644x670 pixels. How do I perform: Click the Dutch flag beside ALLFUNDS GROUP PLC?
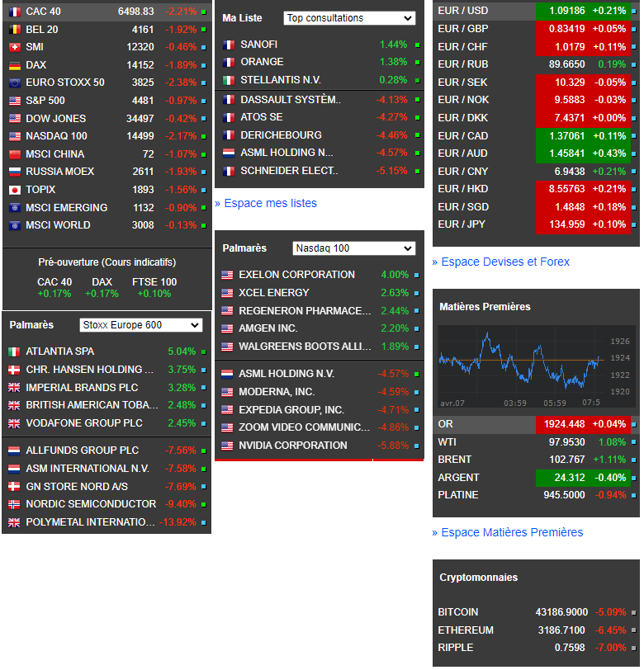coord(14,451)
